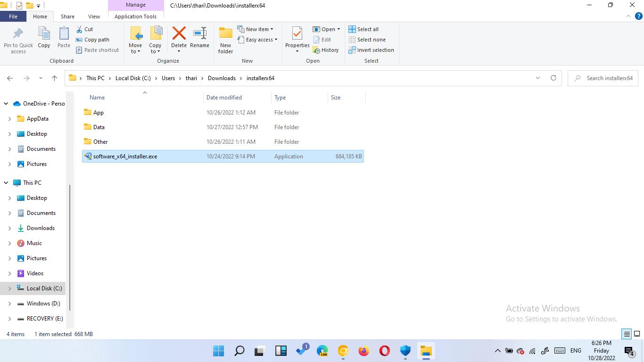Click the Rename icon in ribbon
The height and width of the screenshot is (362, 644).
tap(199, 34)
